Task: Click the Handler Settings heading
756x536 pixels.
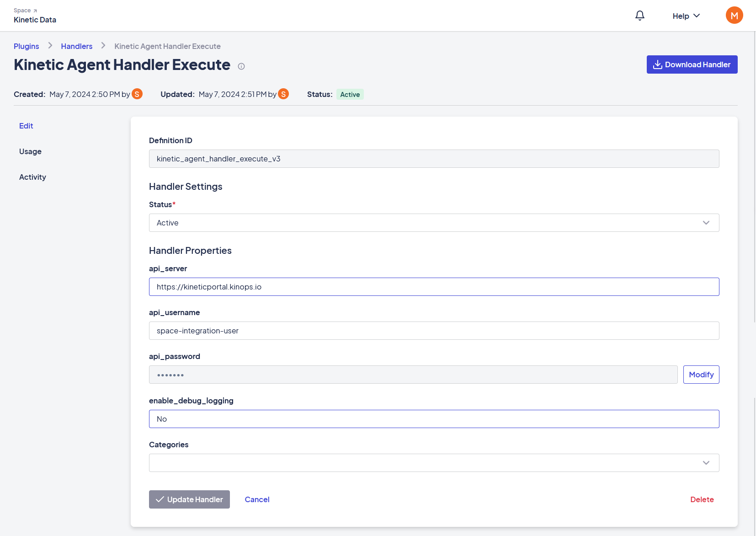Action: point(186,187)
